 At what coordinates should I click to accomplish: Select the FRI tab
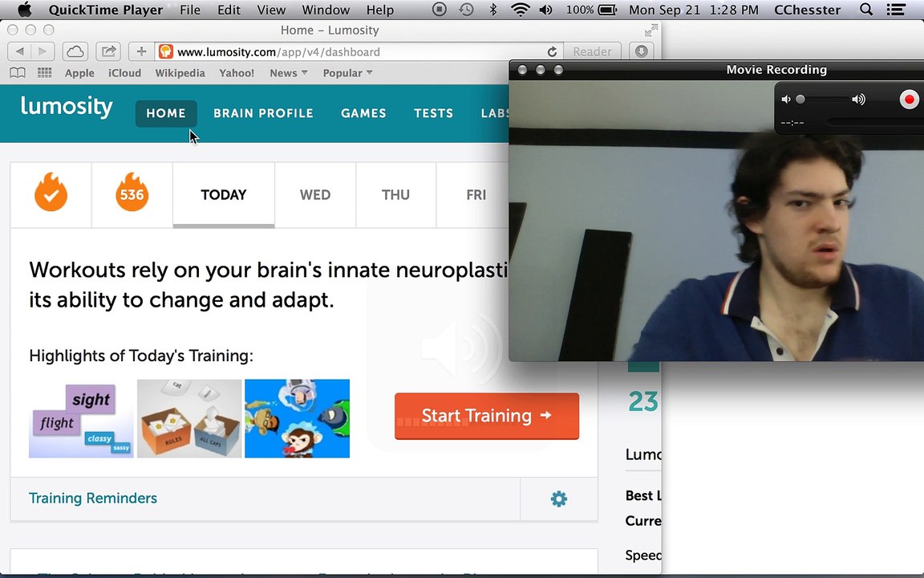[x=473, y=194]
